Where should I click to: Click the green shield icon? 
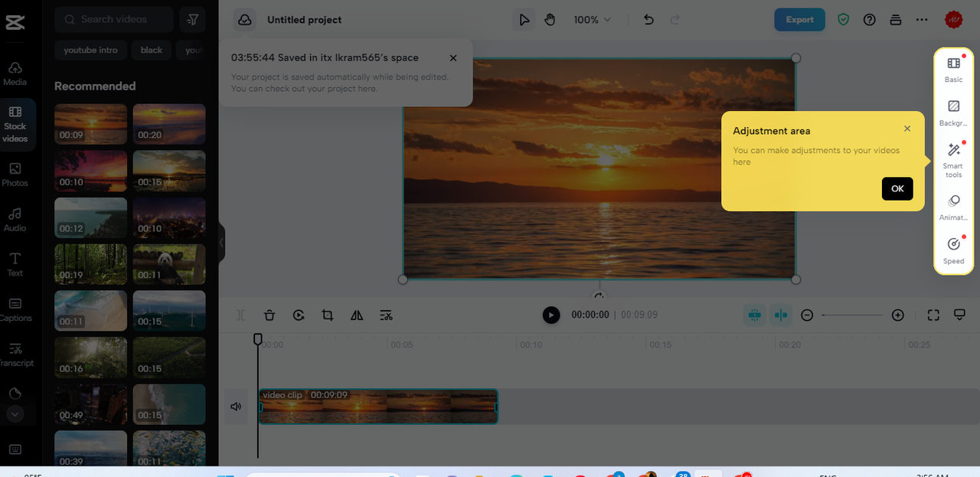[843, 20]
